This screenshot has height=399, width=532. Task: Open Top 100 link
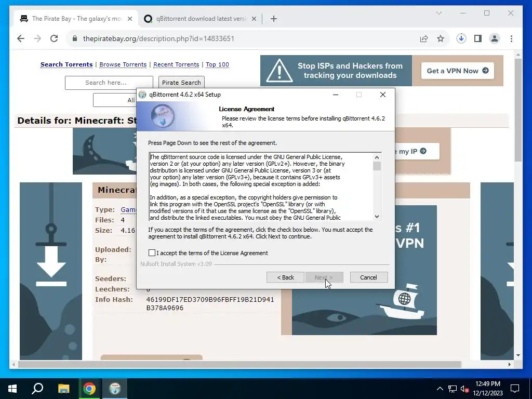217,64
